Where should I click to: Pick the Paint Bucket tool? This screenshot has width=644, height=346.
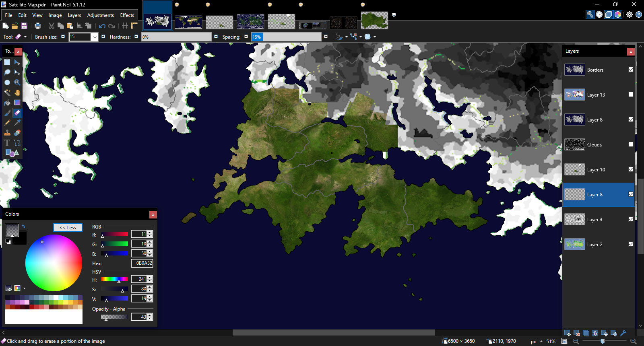(7, 103)
